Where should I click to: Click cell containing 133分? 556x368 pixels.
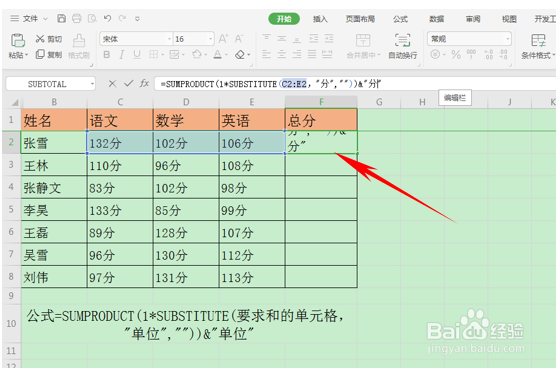(x=120, y=210)
